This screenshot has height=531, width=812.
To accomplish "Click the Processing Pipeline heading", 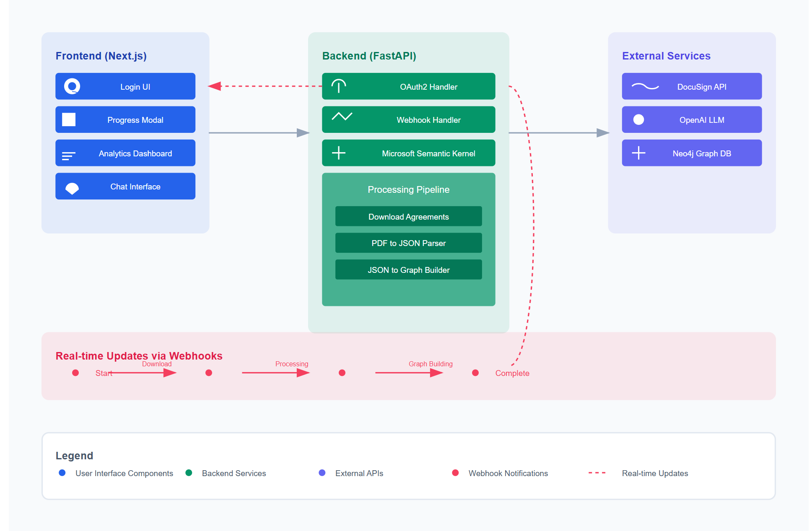I will [408, 189].
